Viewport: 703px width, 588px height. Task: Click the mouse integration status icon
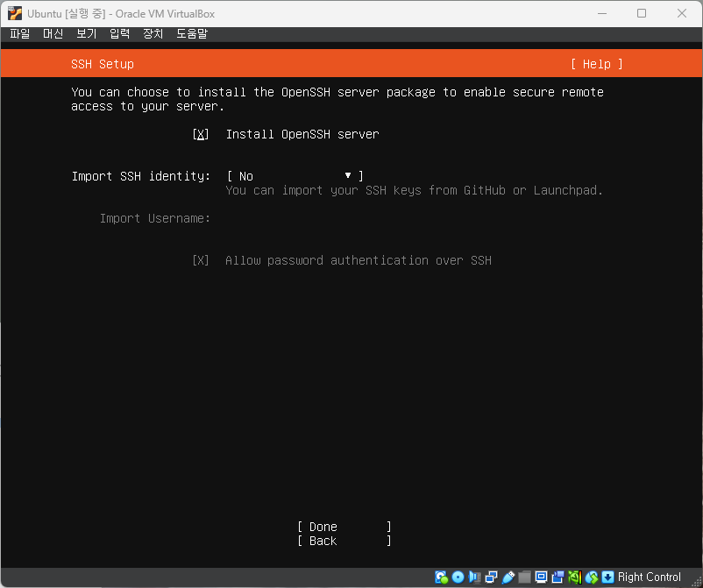[x=592, y=577]
